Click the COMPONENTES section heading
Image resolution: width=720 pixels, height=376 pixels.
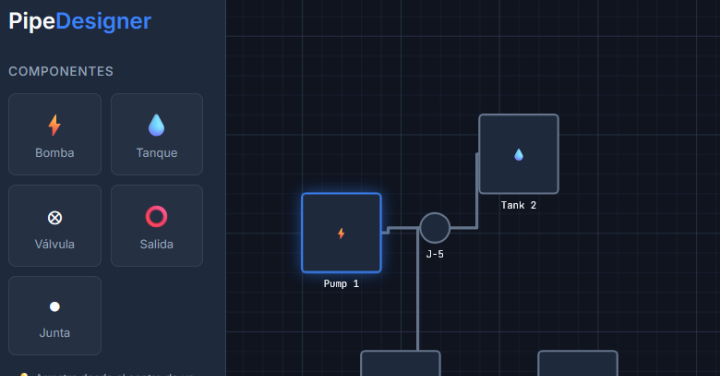61,72
